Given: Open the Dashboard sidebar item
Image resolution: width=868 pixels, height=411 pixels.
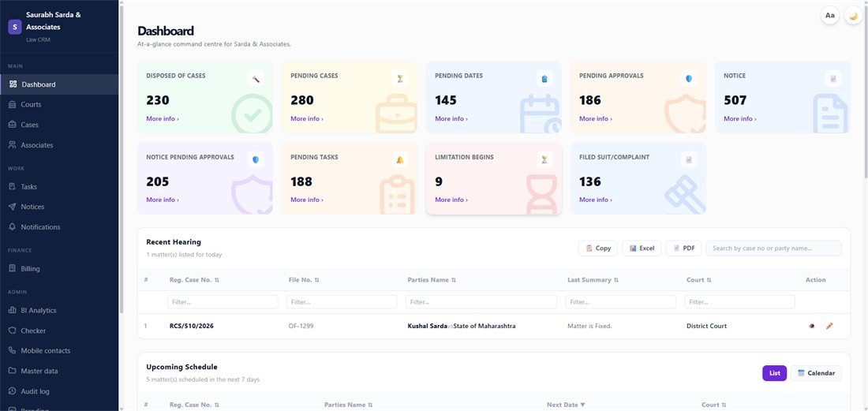Looking at the screenshot, I should pyautogui.click(x=58, y=84).
